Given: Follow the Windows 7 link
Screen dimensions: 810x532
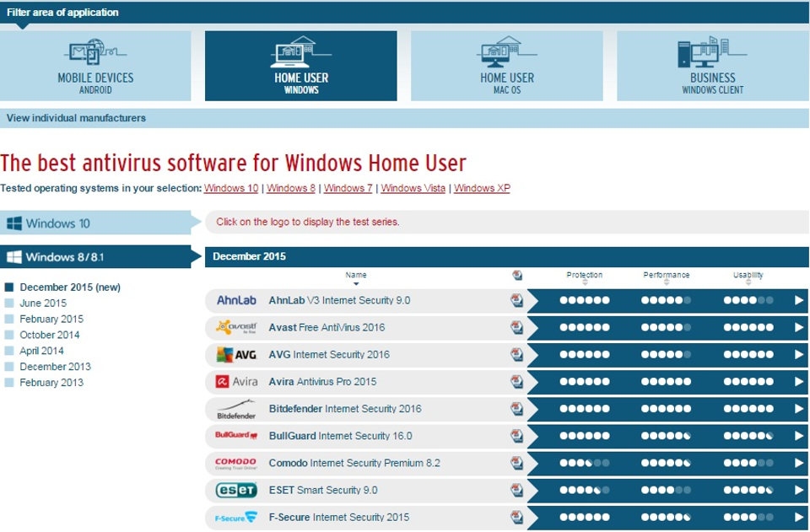Looking at the screenshot, I should click(348, 188).
